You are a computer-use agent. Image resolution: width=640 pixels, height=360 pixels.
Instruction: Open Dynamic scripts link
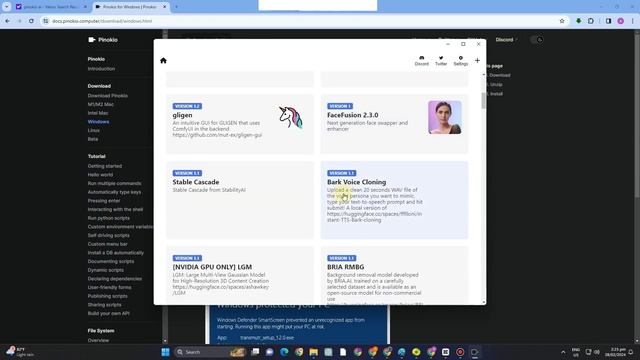pyautogui.click(x=105, y=270)
